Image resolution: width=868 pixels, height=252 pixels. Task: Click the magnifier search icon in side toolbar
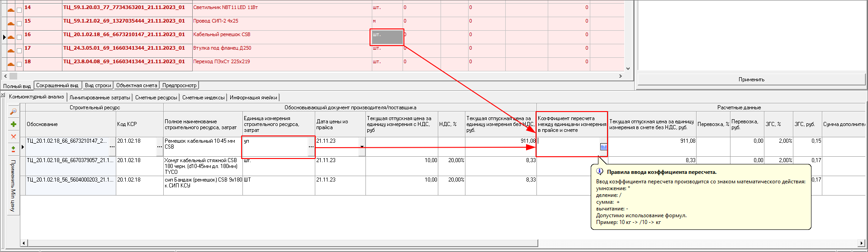click(x=13, y=112)
